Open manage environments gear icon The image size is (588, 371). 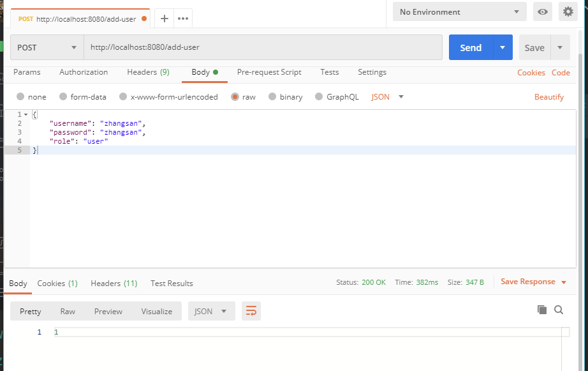[568, 11]
